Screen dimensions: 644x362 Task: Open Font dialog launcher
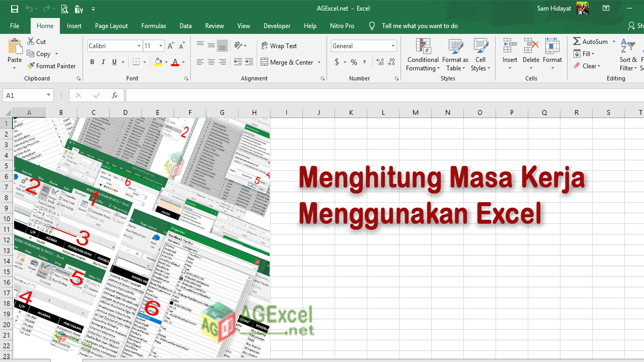pos(187,79)
